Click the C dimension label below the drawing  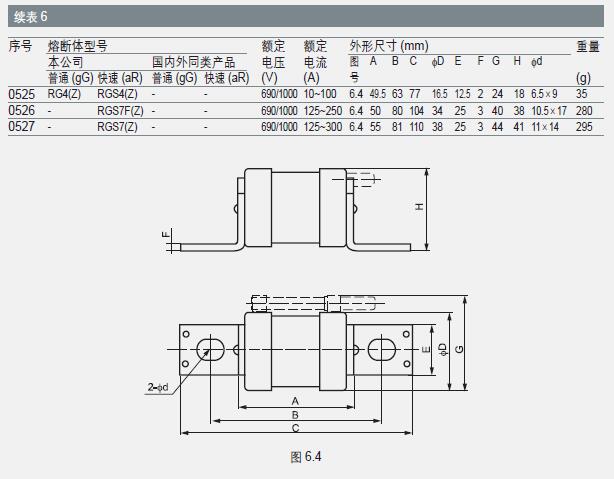pyautogui.click(x=295, y=428)
